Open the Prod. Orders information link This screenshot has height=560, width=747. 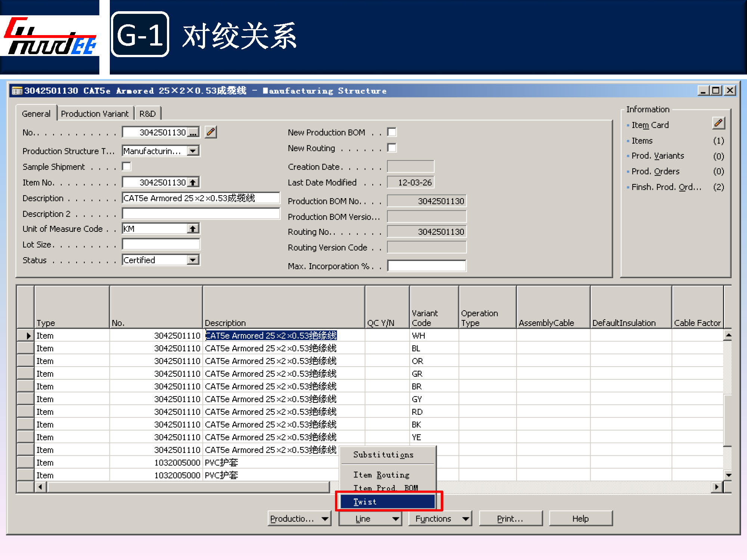[655, 171]
